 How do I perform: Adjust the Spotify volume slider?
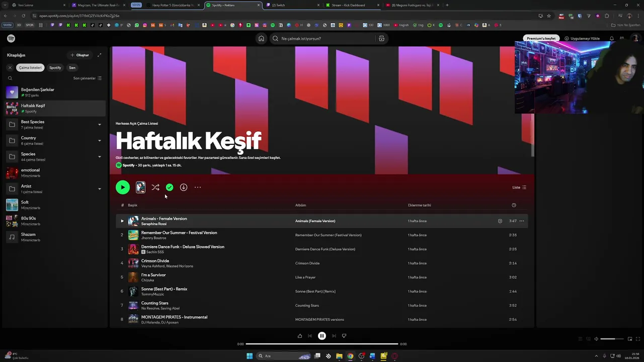tap(611, 339)
